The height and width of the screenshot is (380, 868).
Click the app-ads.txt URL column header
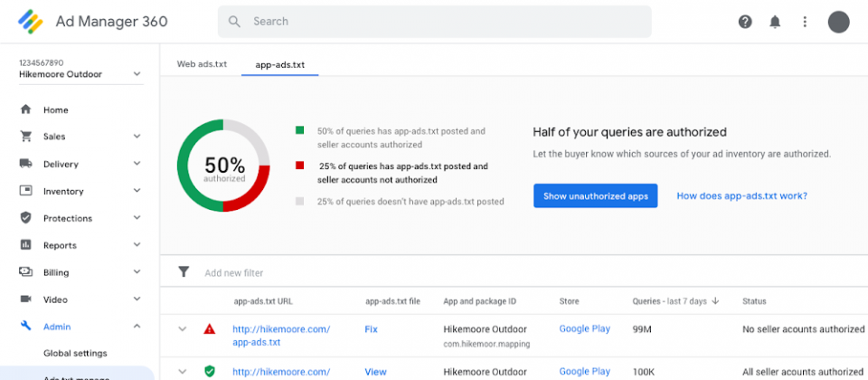[263, 300]
